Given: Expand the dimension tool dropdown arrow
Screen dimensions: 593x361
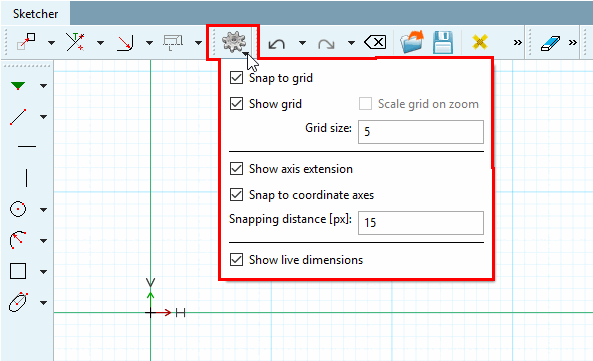Looking at the screenshot, I should 199,43.
